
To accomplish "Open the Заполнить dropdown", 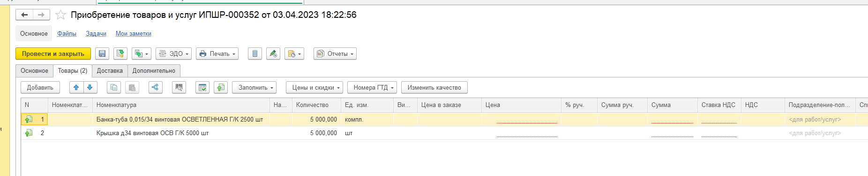I will coord(254,87).
